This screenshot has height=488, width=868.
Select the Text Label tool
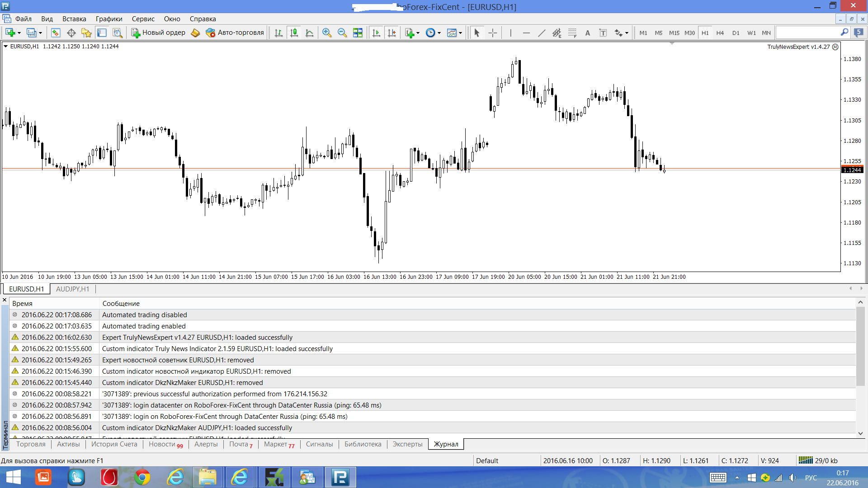(x=603, y=33)
